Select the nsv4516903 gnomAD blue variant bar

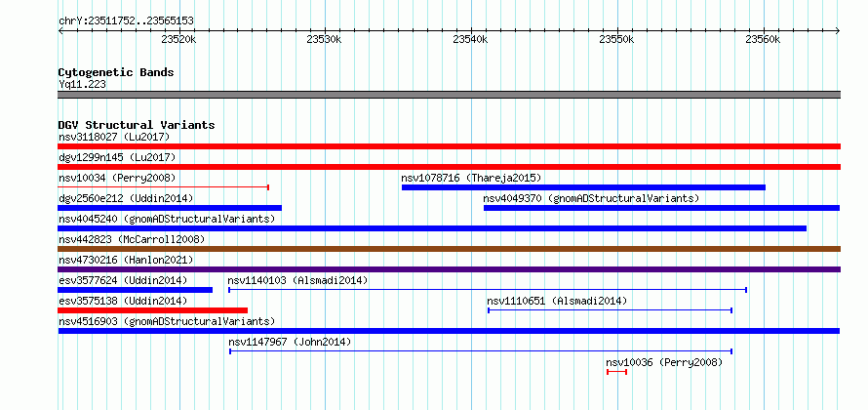pos(449,331)
